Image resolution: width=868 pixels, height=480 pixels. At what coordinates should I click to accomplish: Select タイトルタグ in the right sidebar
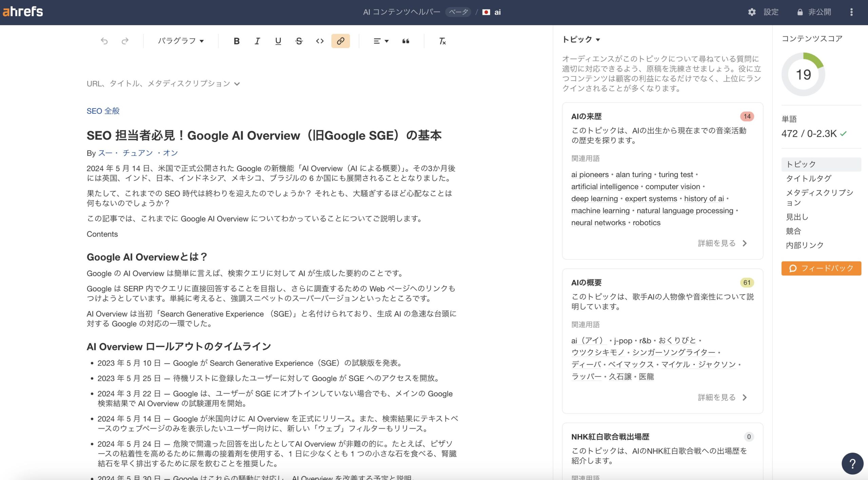coord(809,179)
